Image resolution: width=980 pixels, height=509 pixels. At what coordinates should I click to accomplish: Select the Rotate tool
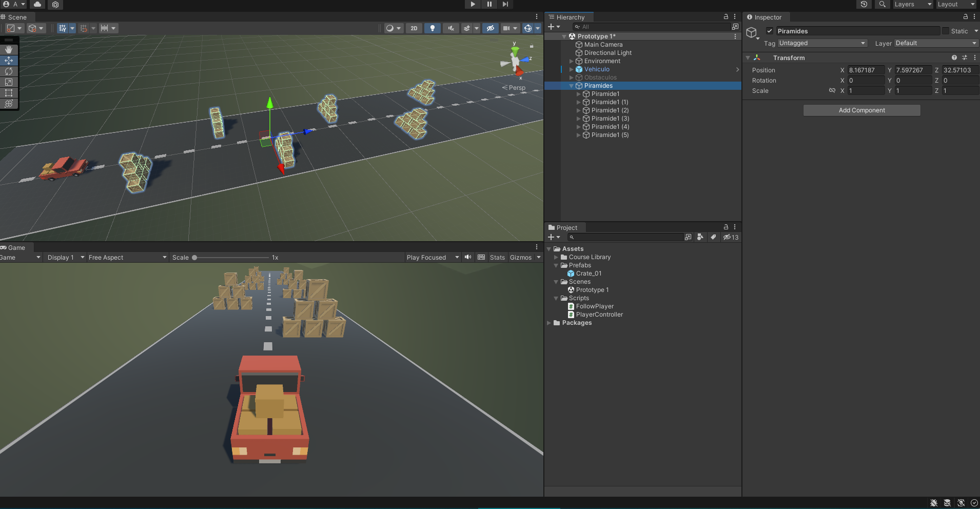[9, 71]
